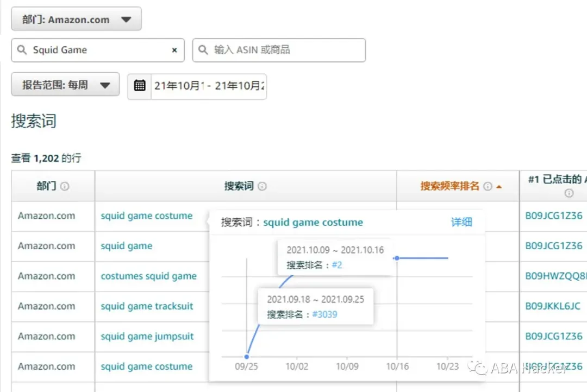Click 详细 link in the popup
587x392 pixels.
pos(461,222)
